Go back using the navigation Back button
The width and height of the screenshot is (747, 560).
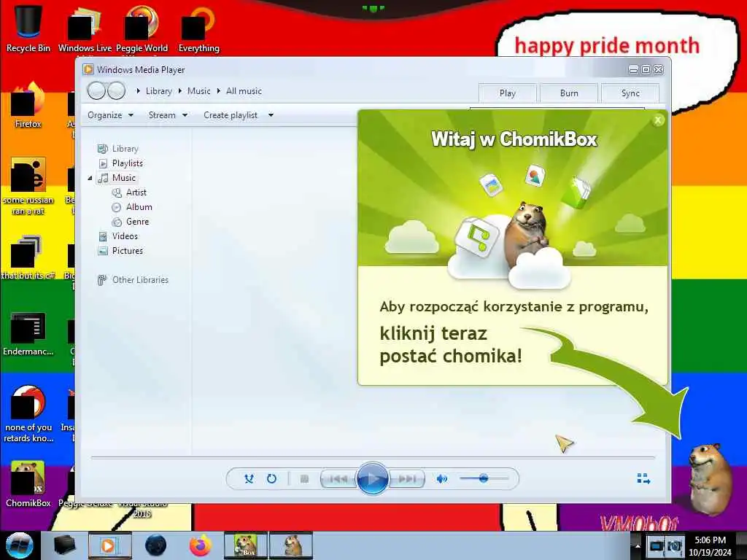coord(97,90)
